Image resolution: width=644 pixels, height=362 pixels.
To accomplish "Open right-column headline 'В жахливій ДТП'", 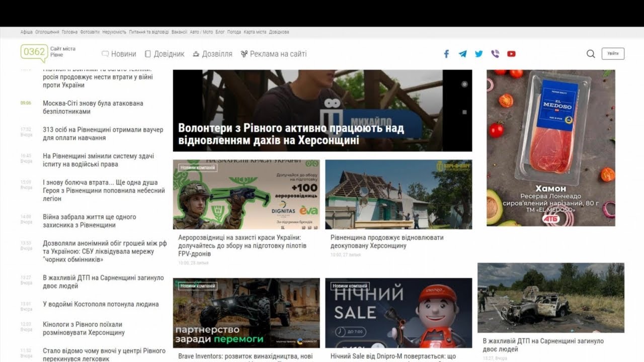I will tap(543, 345).
